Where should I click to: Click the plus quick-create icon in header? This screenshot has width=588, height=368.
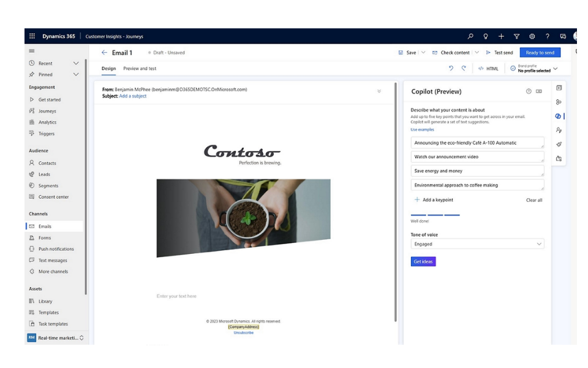coord(501,36)
